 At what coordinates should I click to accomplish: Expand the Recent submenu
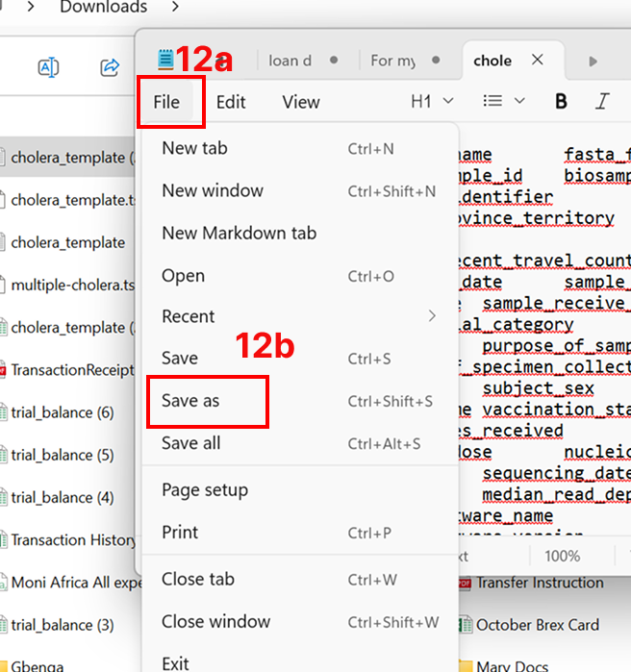pos(432,316)
